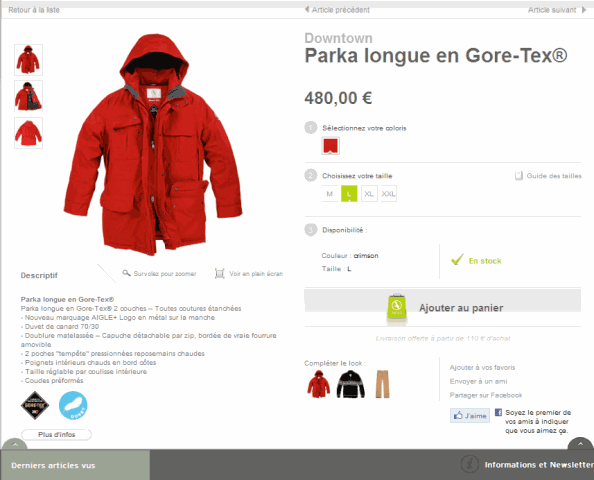
Task: Click the Plus d'infos button
Action: tap(56, 435)
